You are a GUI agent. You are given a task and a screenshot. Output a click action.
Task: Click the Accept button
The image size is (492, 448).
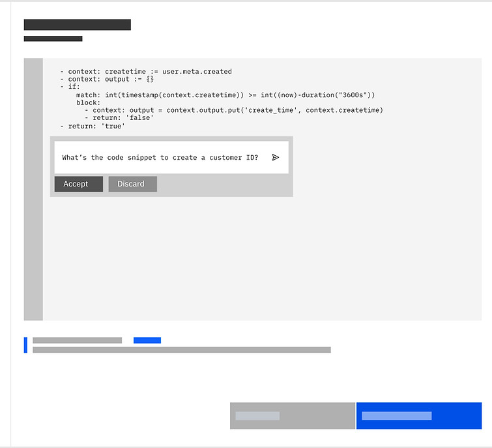[x=79, y=184]
